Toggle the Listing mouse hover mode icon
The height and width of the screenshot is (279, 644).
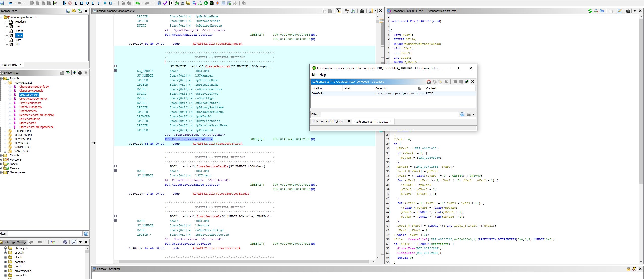[x=338, y=11]
